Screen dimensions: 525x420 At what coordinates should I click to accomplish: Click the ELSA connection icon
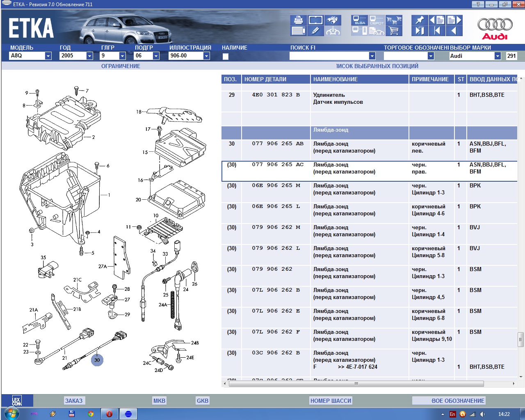coord(360,20)
